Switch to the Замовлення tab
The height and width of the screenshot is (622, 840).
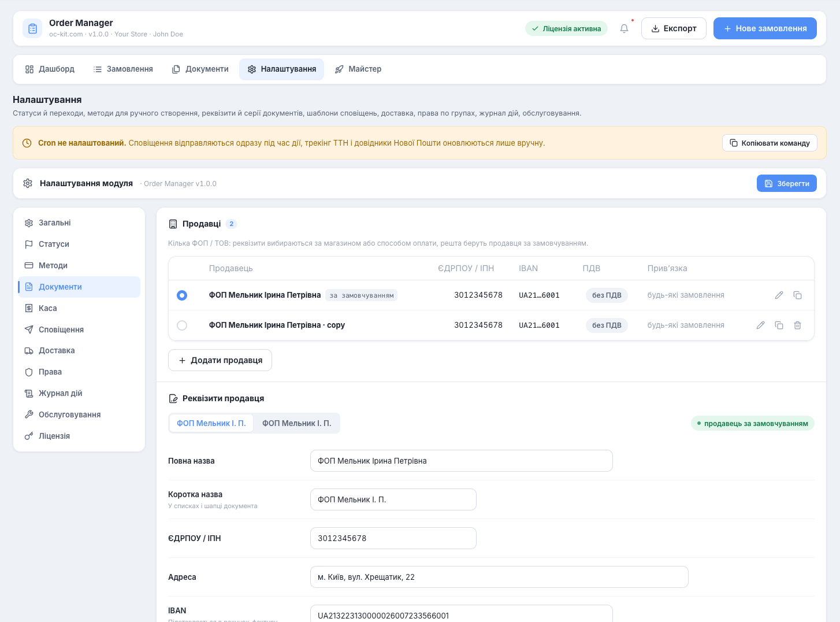click(x=123, y=69)
